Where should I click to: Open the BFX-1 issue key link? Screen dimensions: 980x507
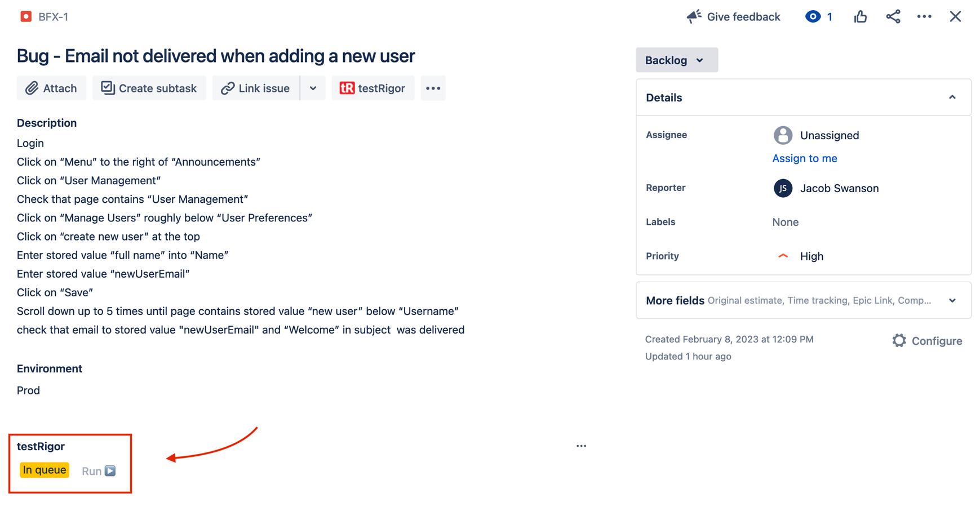click(x=54, y=17)
